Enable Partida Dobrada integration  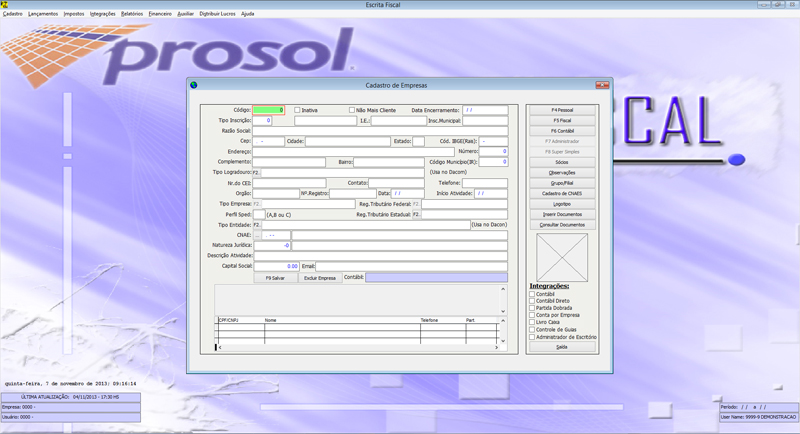point(532,308)
